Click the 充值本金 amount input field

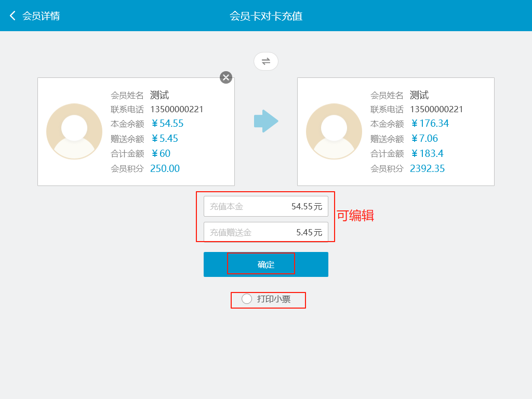[265, 206]
